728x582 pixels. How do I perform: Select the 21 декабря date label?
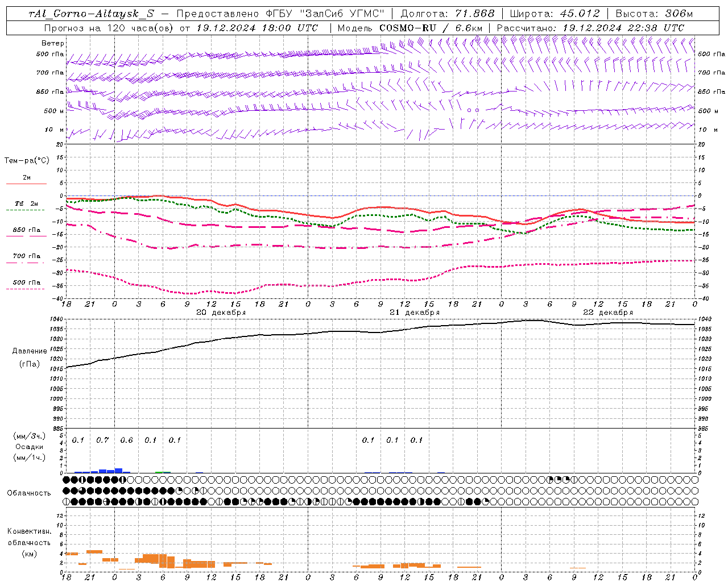point(414,313)
